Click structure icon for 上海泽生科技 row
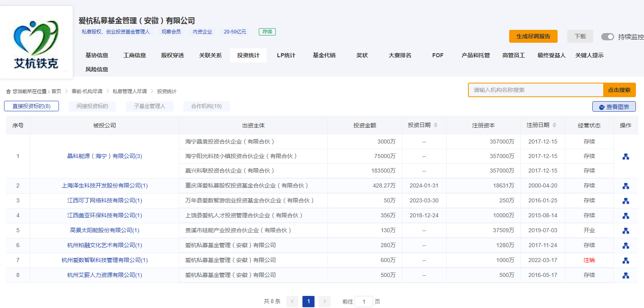Viewport: 644px width, 308px height. pyautogui.click(x=625, y=186)
